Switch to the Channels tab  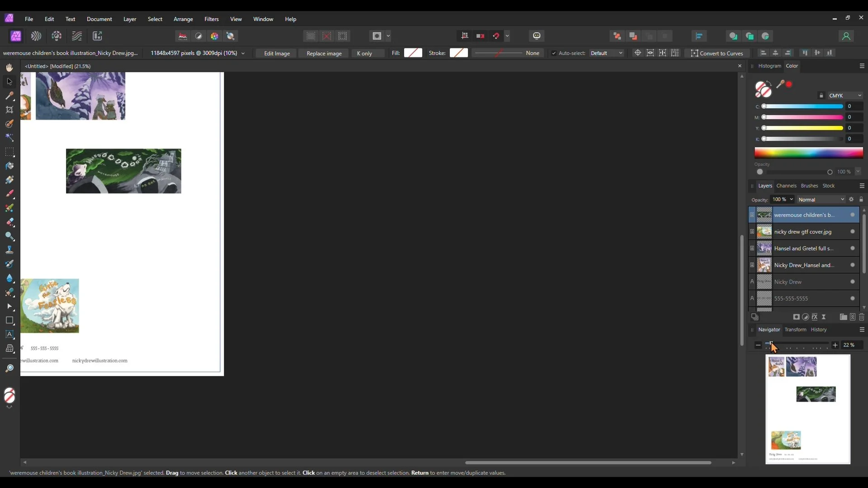(x=786, y=186)
